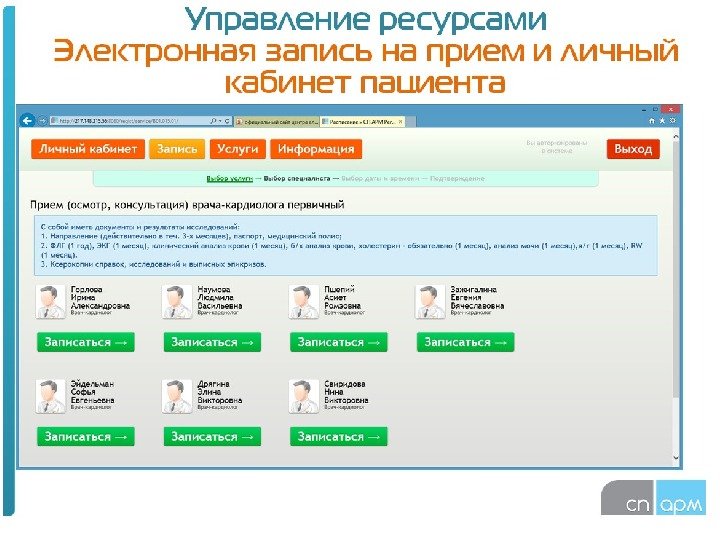Click doctor avatar of Свиридова Нина
Screen dimensions: 720x540
point(304,396)
